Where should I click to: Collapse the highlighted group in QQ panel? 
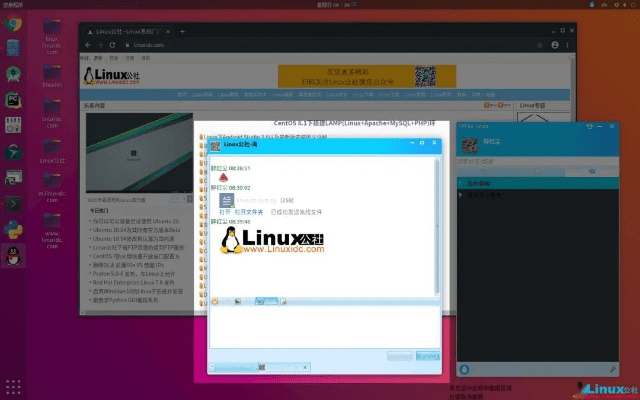[x=460, y=183]
